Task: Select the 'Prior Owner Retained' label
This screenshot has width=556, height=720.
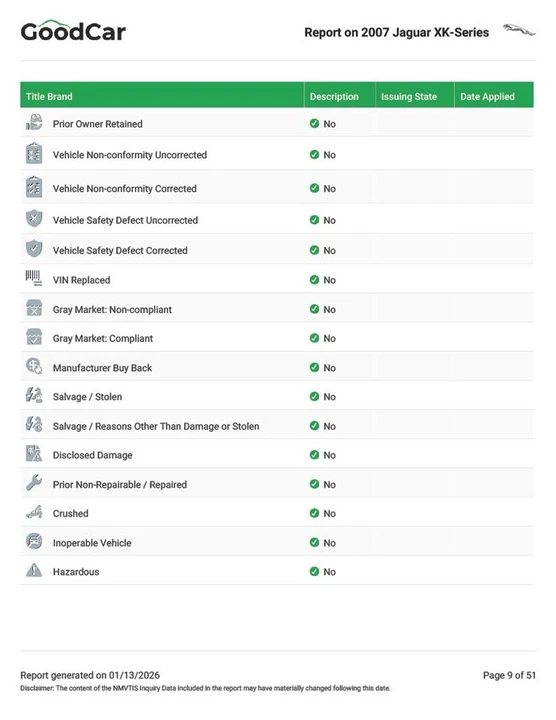Action: [98, 124]
